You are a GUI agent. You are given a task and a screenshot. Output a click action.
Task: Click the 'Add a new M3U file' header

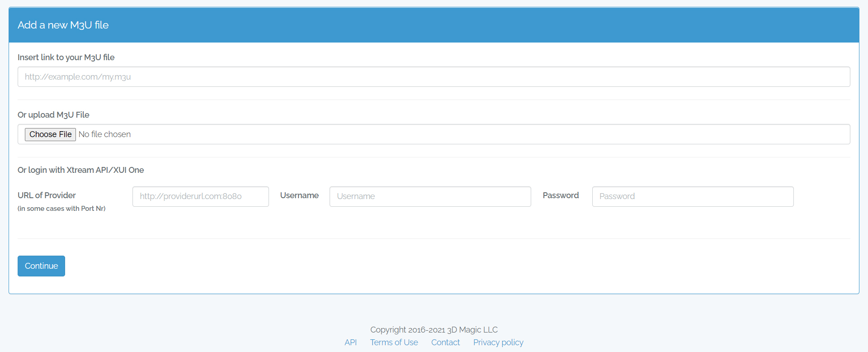[x=63, y=25]
